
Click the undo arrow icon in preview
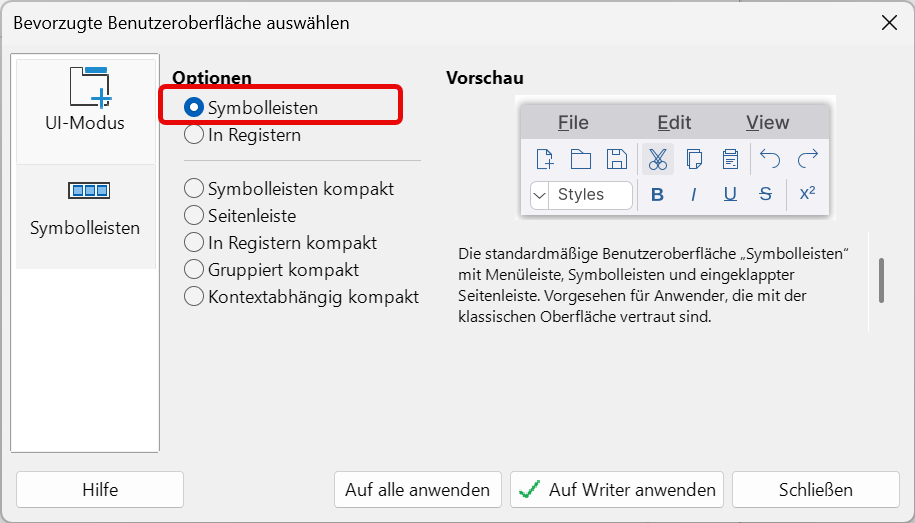[x=770, y=159]
